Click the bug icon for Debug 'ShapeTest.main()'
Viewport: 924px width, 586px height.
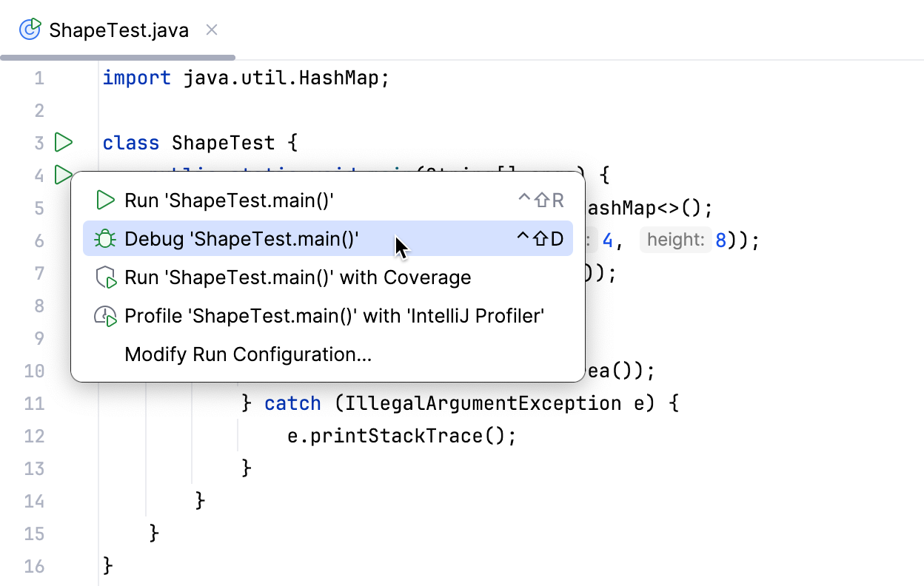pyautogui.click(x=106, y=239)
